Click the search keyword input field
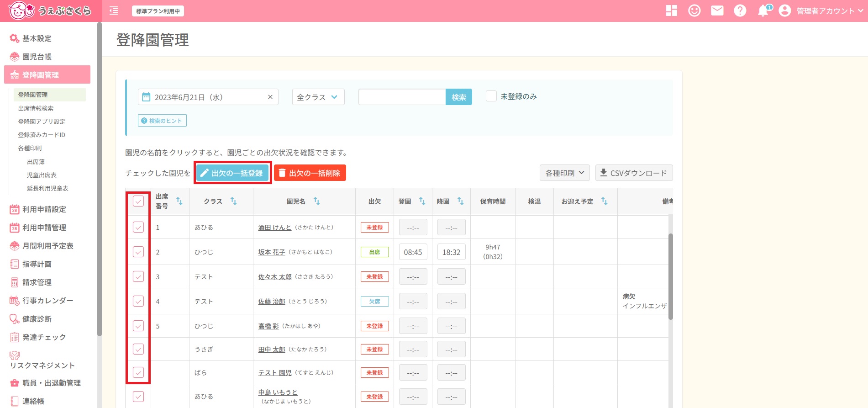This screenshot has height=408, width=868. click(402, 97)
